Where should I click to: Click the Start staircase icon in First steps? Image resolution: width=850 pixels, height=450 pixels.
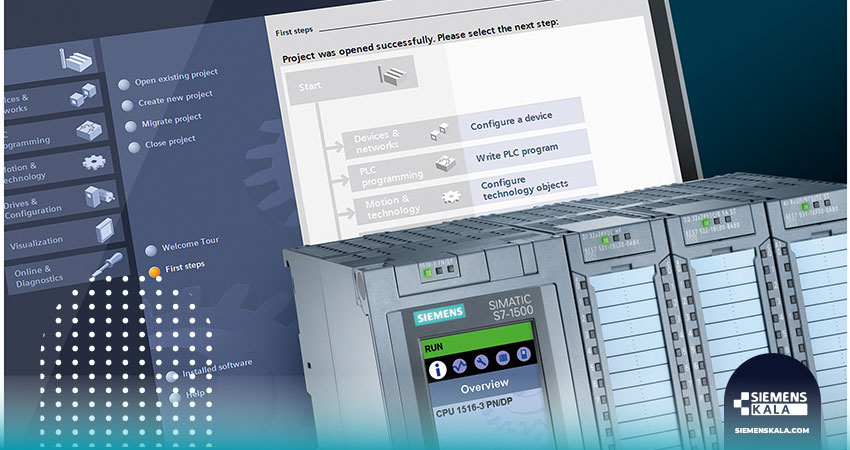click(391, 74)
